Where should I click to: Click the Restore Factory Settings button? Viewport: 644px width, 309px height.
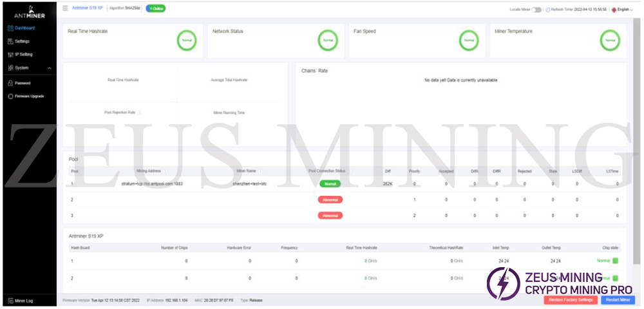tap(571, 300)
